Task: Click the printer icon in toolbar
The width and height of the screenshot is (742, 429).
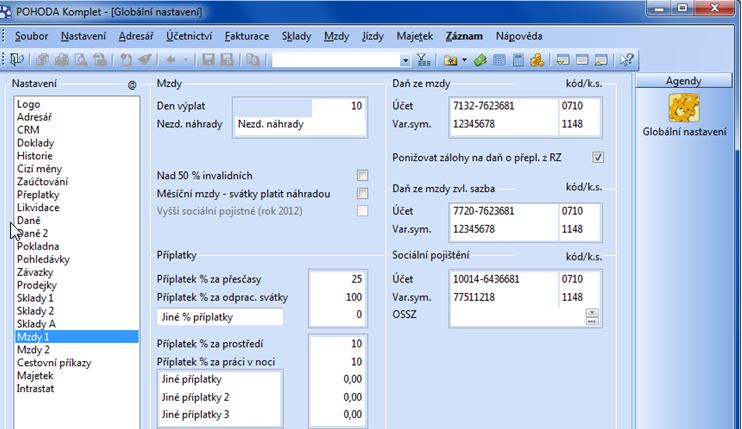Action: (62, 60)
